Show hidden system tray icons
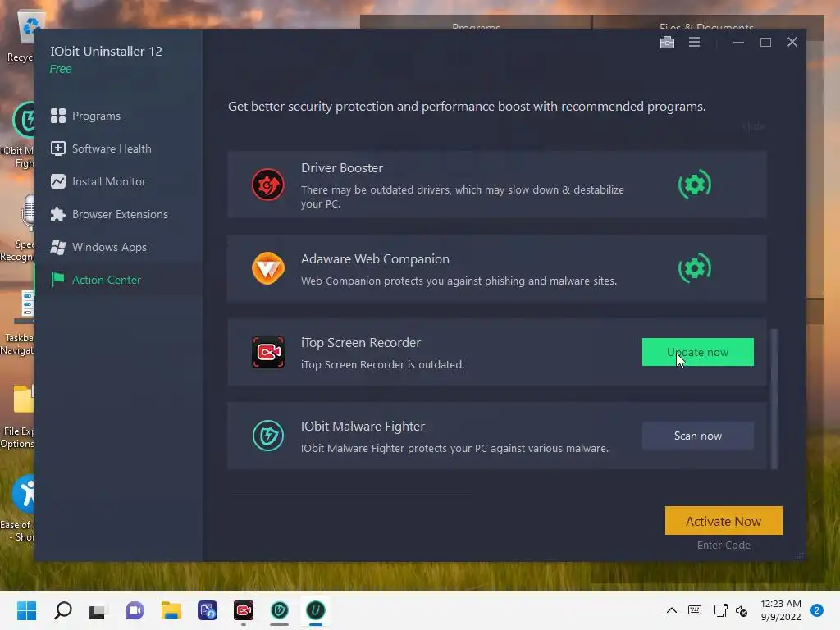This screenshot has width=840, height=630. (671, 610)
